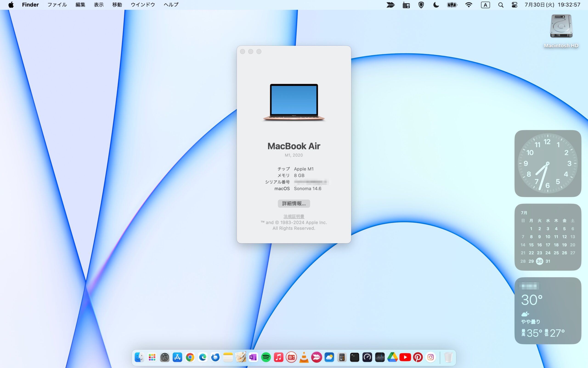Open the Apple menu
The height and width of the screenshot is (368, 588).
pyautogui.click(x=11, y=5)
